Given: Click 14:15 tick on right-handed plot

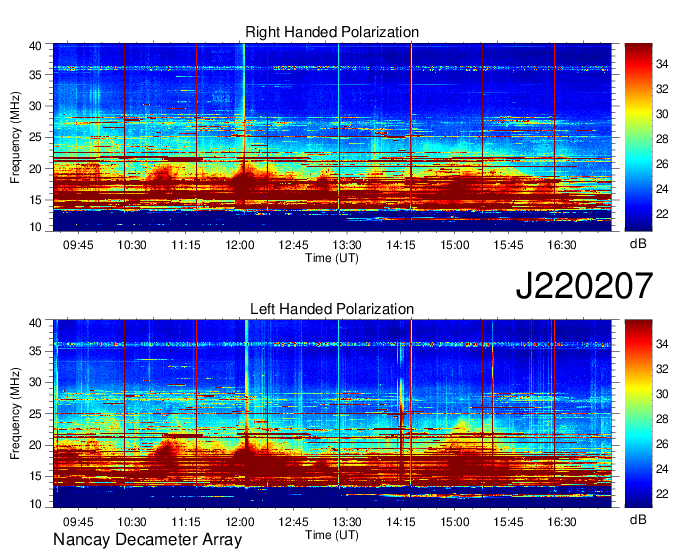Looking at the screenshot, I should coord(401,245).
